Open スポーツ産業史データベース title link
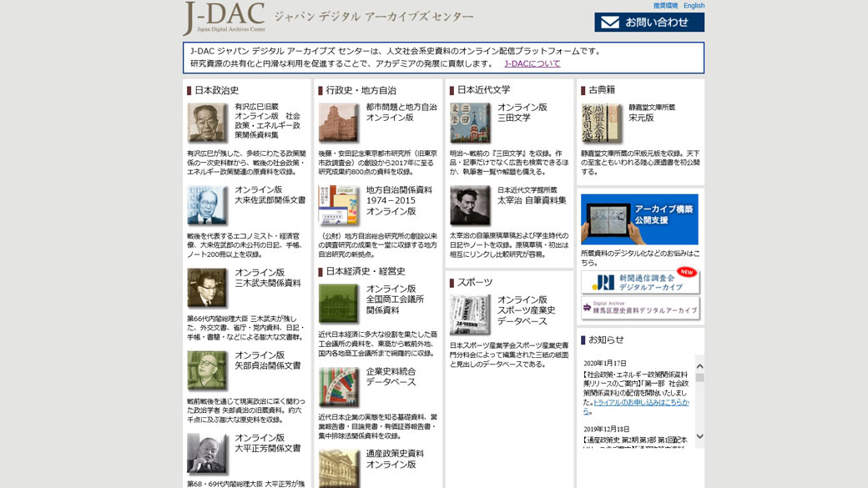The width and height of the screenshot is (868, 488). (526, 309)
